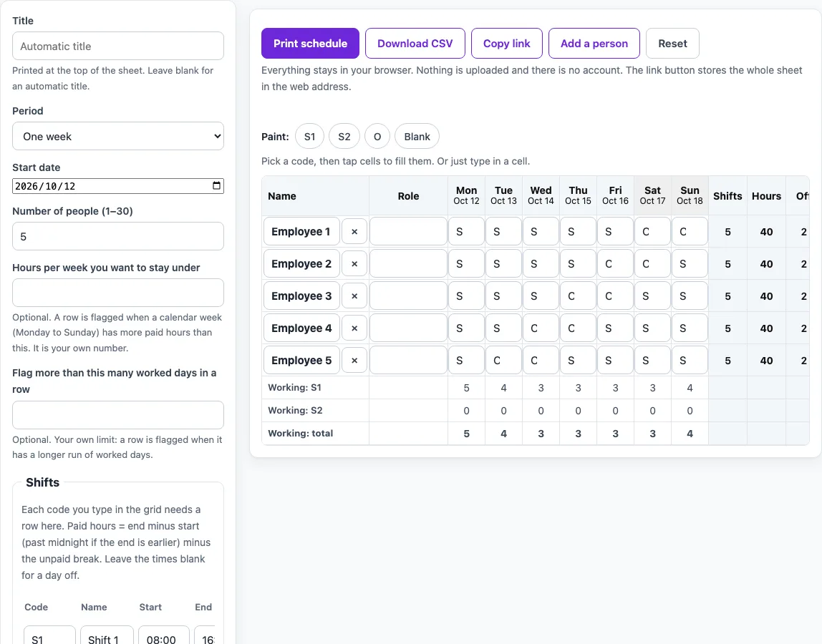Click Employee 2's Sunday Oct 18 cell

690,263
